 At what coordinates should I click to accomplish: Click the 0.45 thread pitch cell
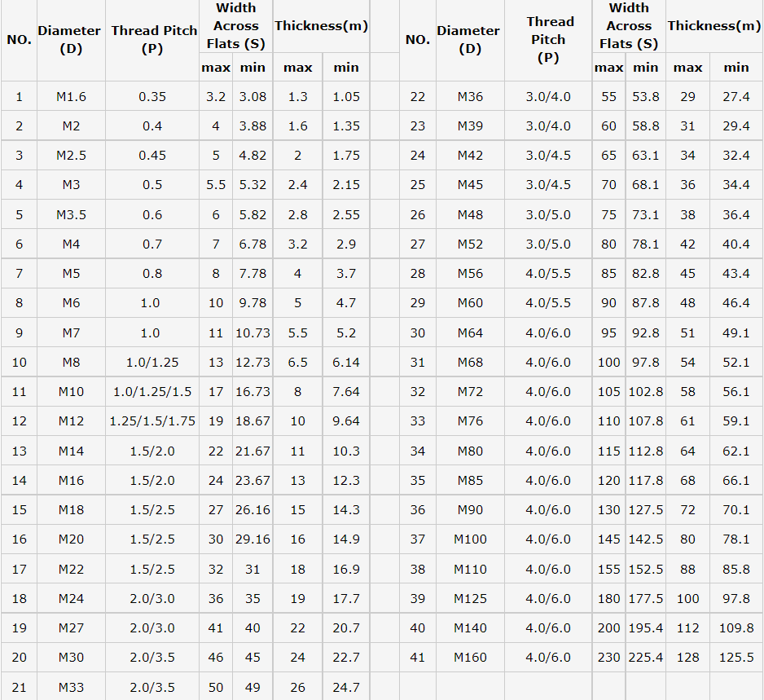coord(152,156)
